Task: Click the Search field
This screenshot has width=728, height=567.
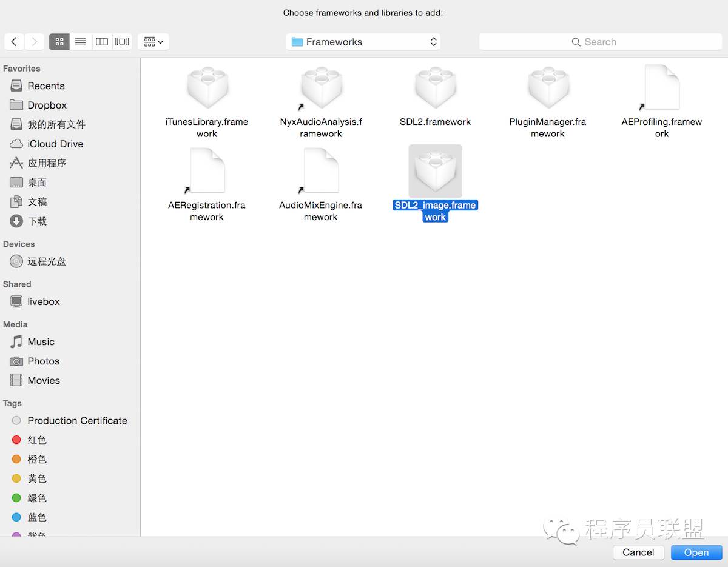Action: pyautogui.click(x=601, y=42)
